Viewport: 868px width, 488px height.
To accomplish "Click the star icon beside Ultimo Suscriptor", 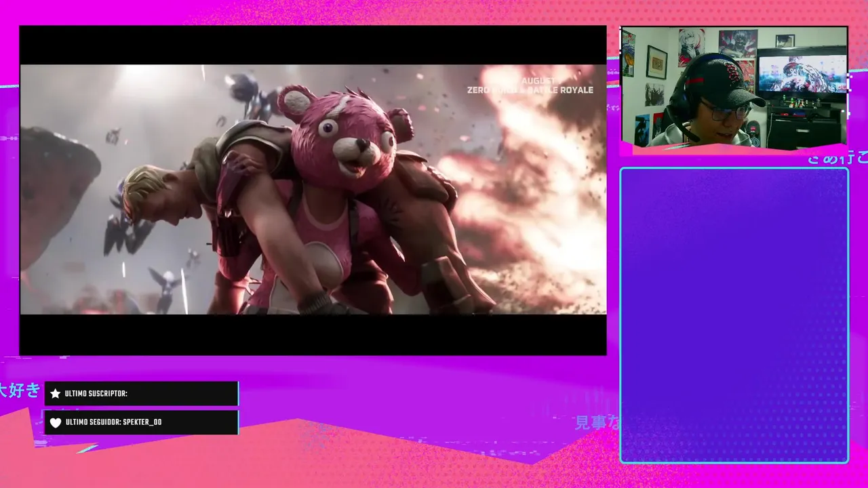I will [56, 394].
